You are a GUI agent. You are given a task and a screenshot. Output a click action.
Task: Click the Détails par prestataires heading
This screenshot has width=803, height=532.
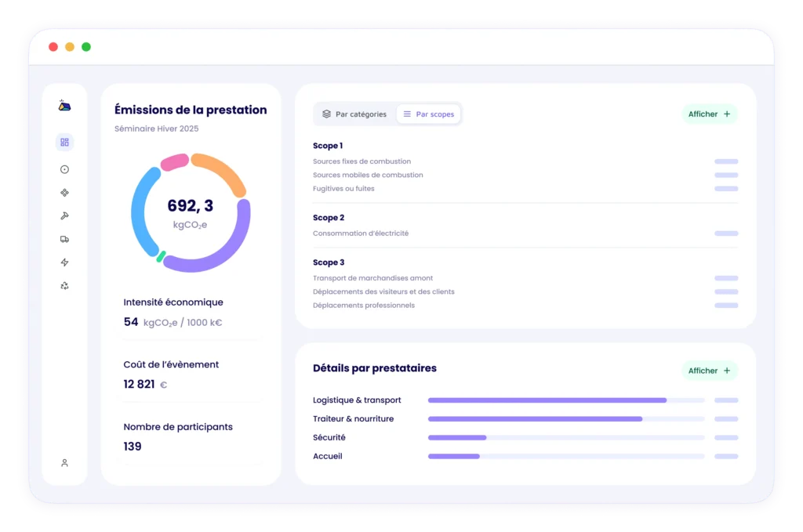click(x=375, y=368)
